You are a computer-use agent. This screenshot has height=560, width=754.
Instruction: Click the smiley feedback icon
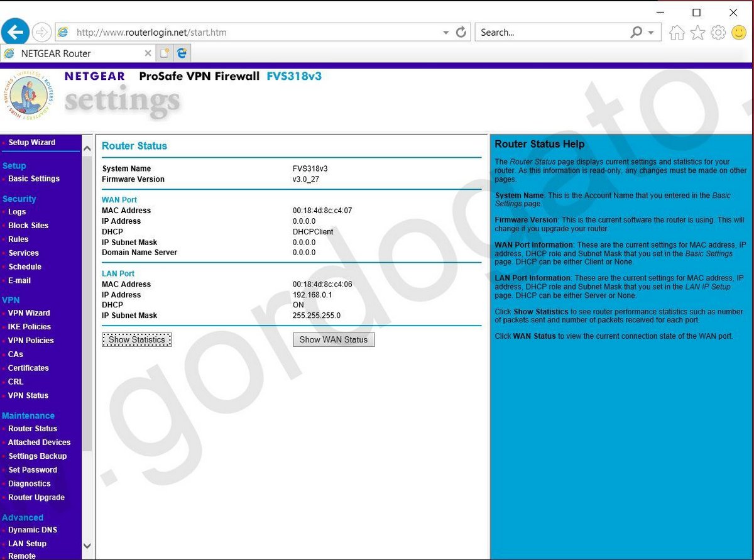coord(739,33)
